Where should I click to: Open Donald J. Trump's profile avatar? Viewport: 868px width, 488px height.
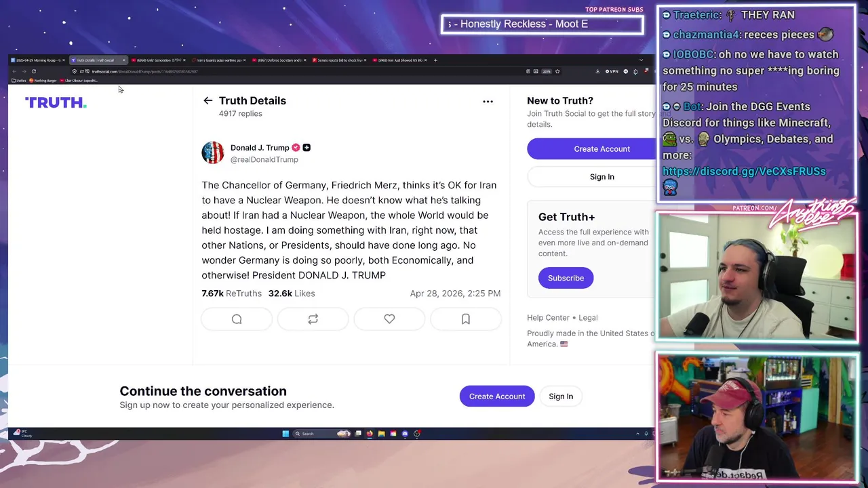[x=213, y=152]
